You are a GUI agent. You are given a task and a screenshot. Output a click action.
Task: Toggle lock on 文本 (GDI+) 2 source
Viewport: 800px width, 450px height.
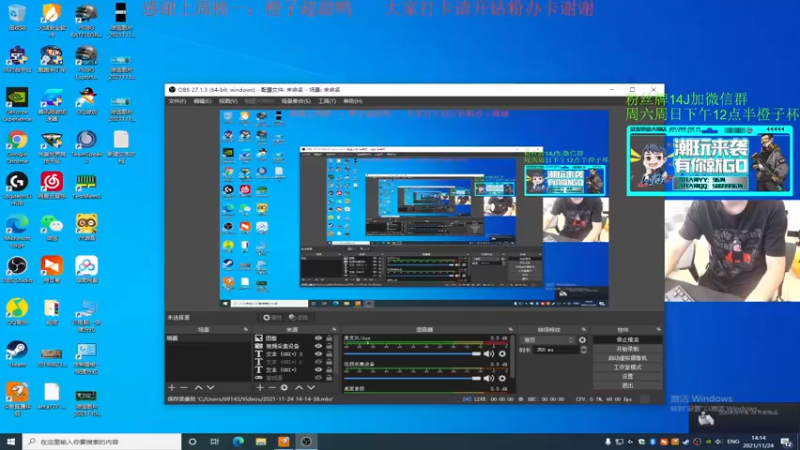329,362
